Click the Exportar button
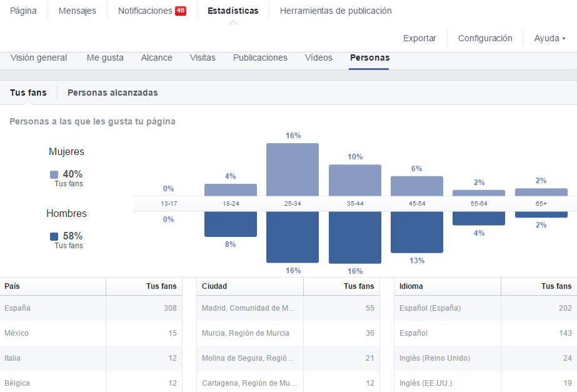 click(x=419, y=38)
